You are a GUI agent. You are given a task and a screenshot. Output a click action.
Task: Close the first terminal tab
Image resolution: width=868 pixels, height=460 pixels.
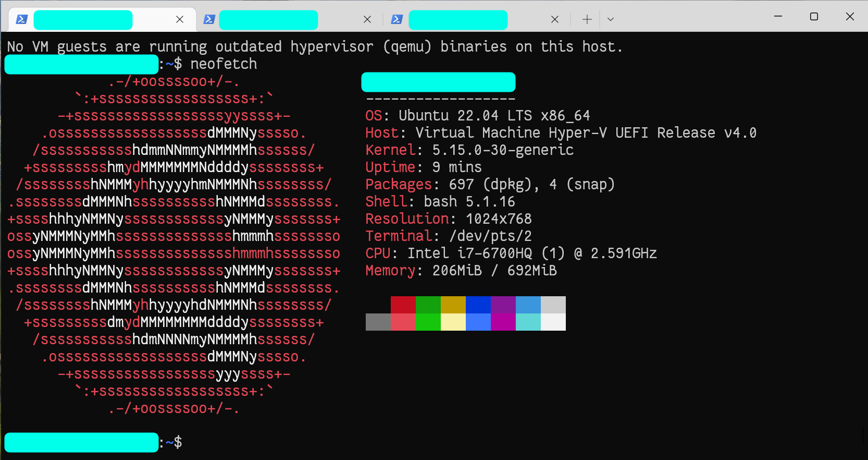coord(180,19)
